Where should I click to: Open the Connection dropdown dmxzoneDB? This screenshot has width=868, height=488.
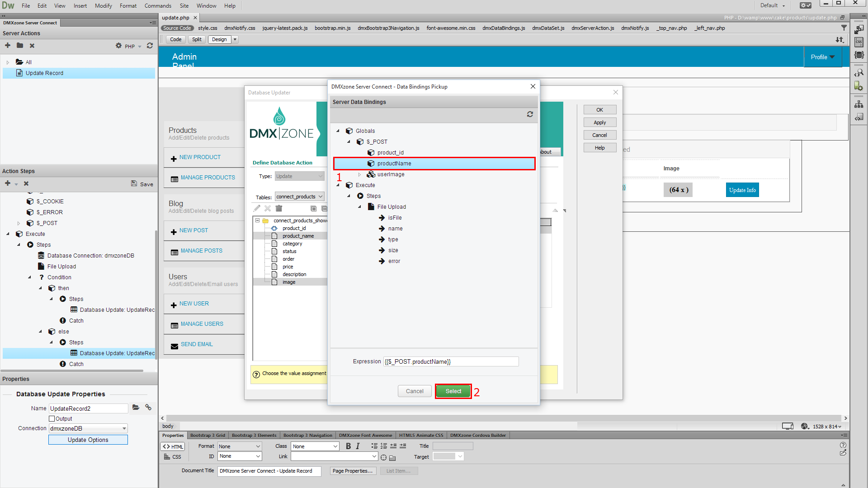coord(88,428)
